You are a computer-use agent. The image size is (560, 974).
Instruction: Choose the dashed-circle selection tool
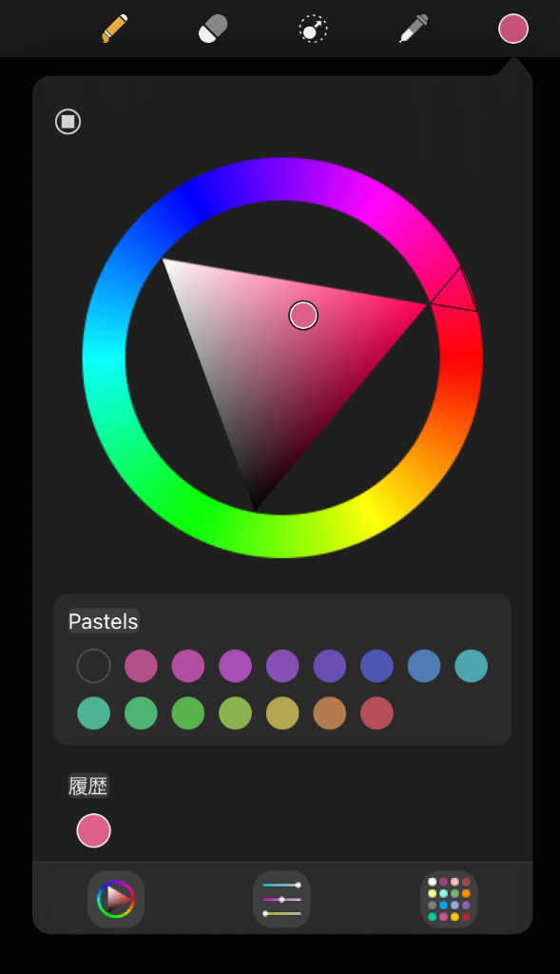point(313,29)
